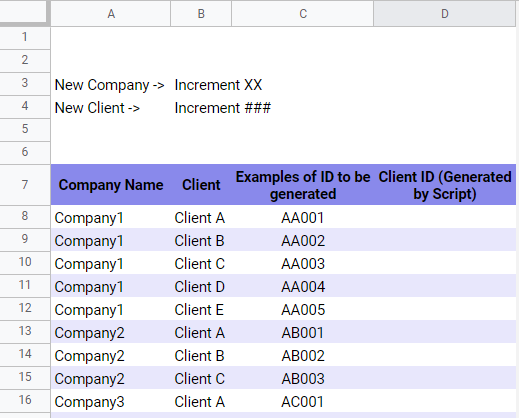Image resolution: width=519 pixels, height=418 pixels.
Task: Click the select-all corner box
Action: tap(24, 13)
